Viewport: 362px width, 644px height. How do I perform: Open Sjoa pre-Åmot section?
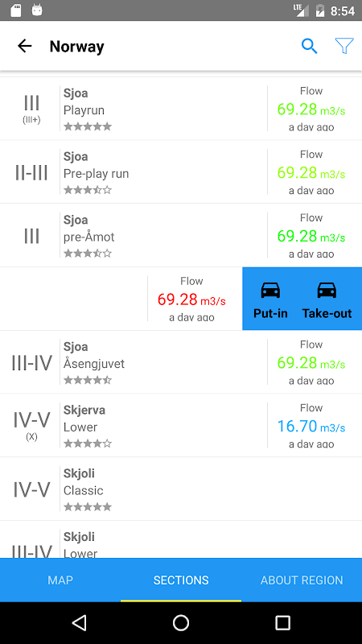click(x=181, y=235)
